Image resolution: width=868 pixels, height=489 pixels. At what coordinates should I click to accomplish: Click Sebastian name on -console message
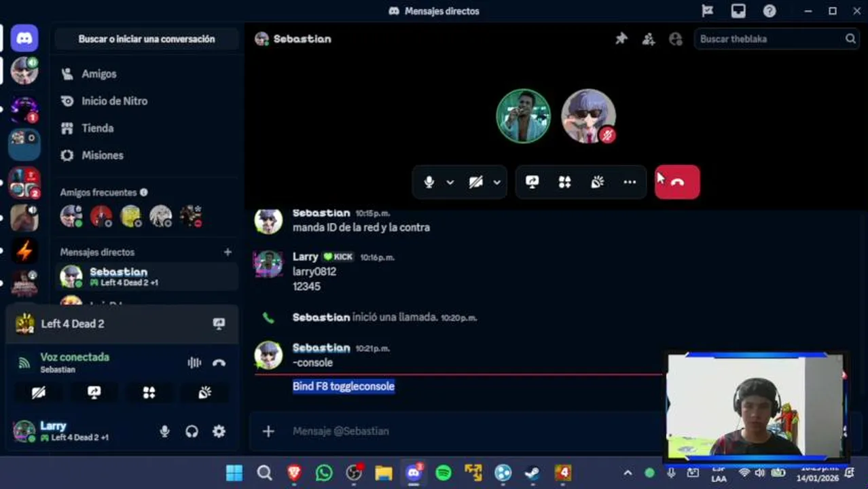pyautogui.click(x=321, y=348)
